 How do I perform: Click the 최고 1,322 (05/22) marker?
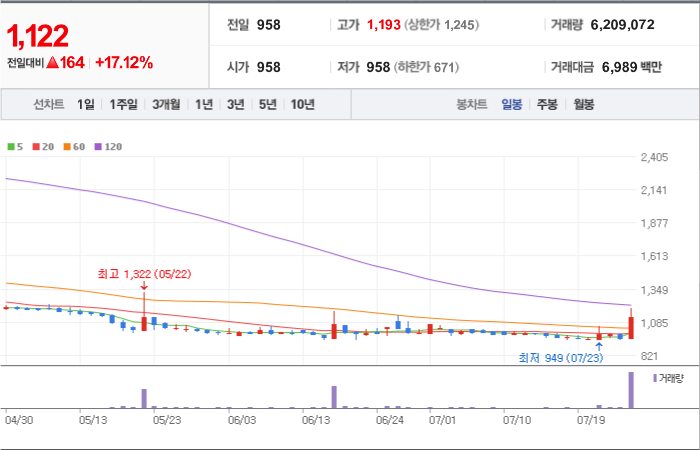(x=144, y=274)
